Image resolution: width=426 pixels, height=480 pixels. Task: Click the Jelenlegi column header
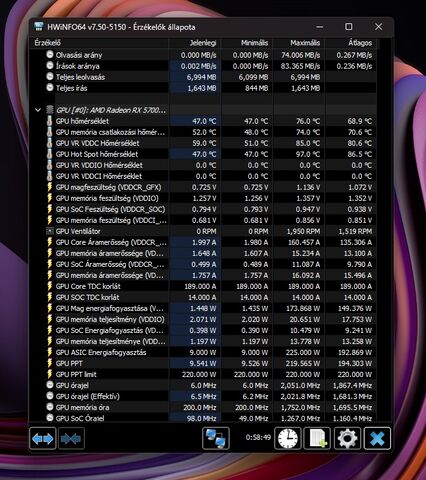point(203,43)
